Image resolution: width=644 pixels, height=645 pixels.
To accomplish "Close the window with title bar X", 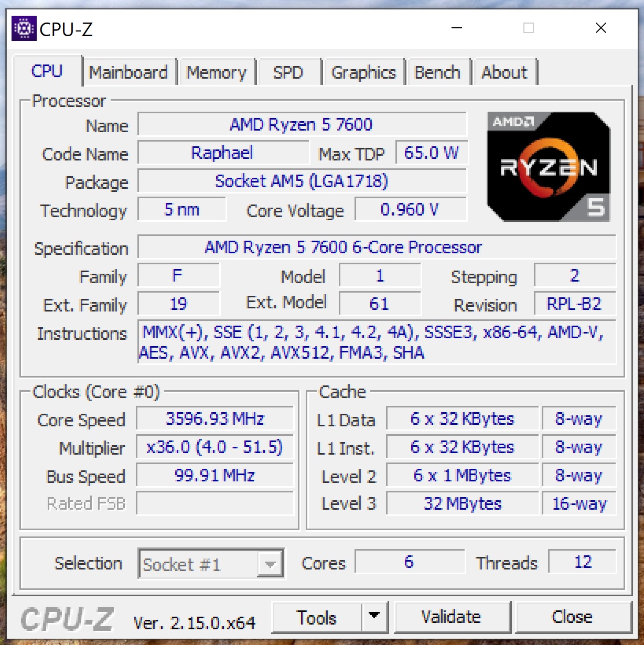I will click(601, 28).
